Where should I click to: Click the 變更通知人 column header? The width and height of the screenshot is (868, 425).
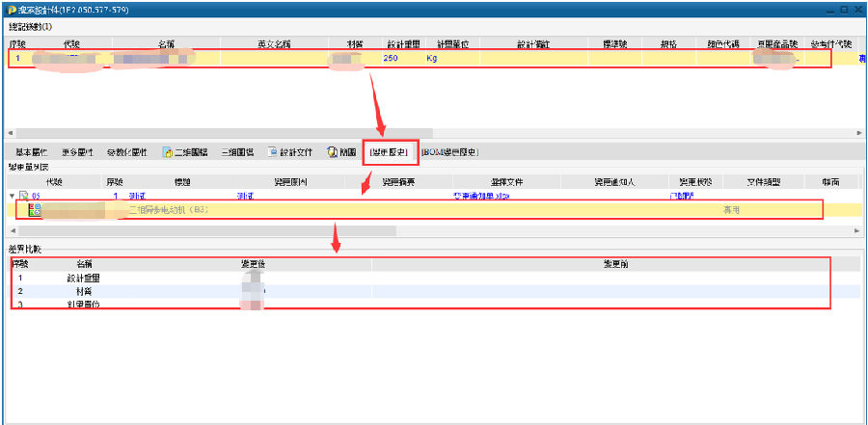(615, 181)
